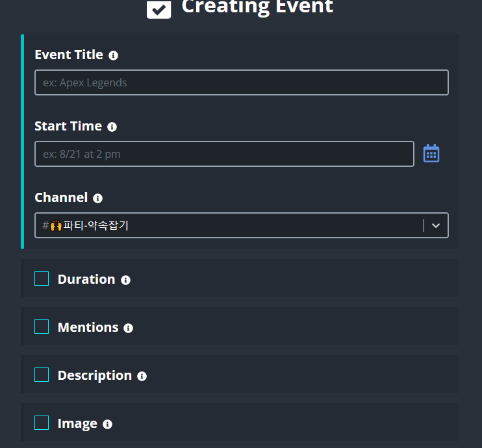Click the Description info icon
Viewport: 482px width, 448px height.
click(x=142, y=376)
